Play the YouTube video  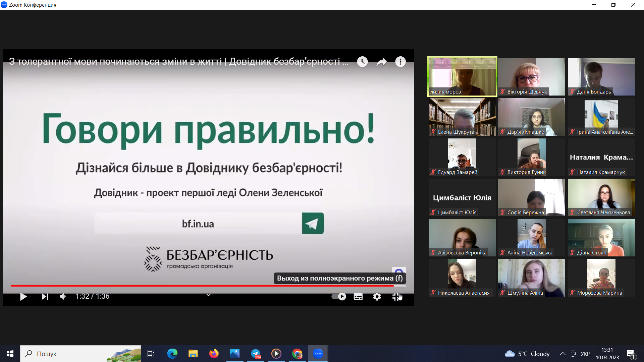[23, 297]
